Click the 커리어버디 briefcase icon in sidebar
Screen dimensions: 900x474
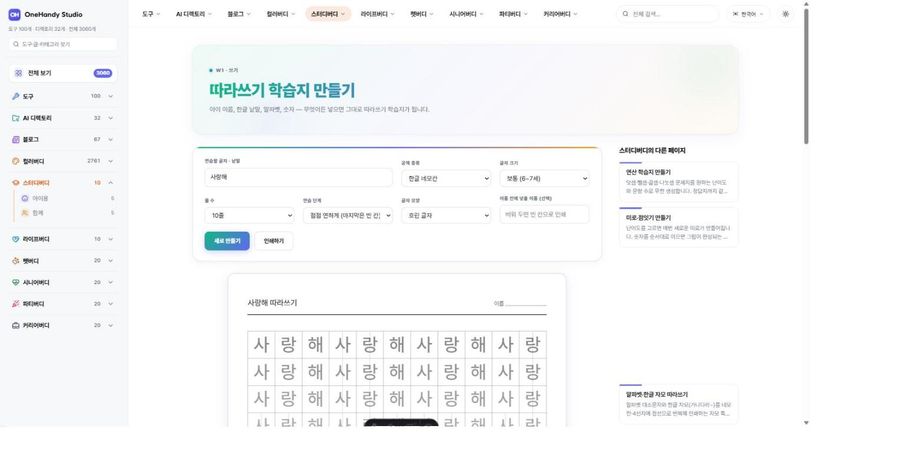pos(15,325)
